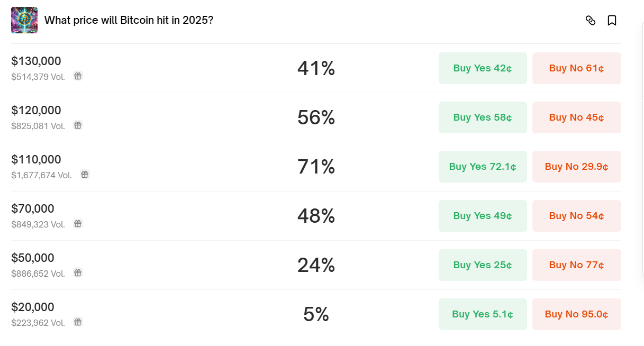Click the copy link icon
644x346 pixels.
click(591, 21)
